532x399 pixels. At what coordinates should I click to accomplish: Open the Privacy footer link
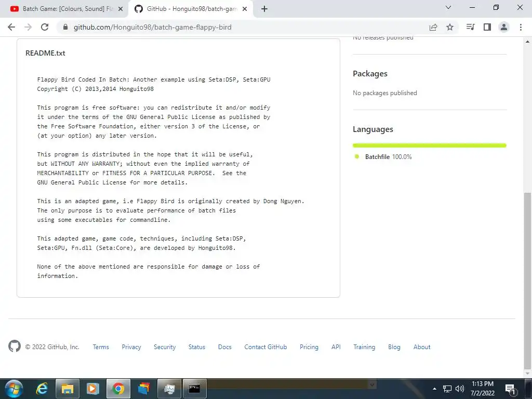(131, 347)
